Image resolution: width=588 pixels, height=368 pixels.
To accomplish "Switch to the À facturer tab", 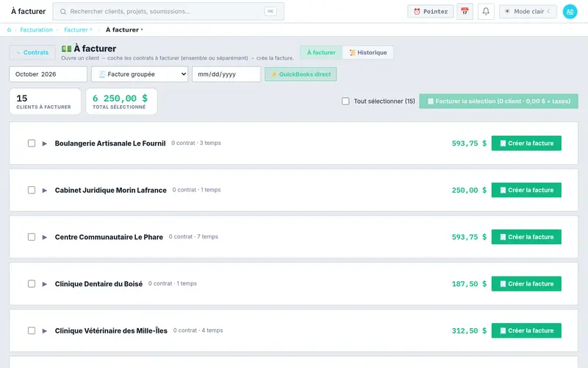I will coord(321,52).
